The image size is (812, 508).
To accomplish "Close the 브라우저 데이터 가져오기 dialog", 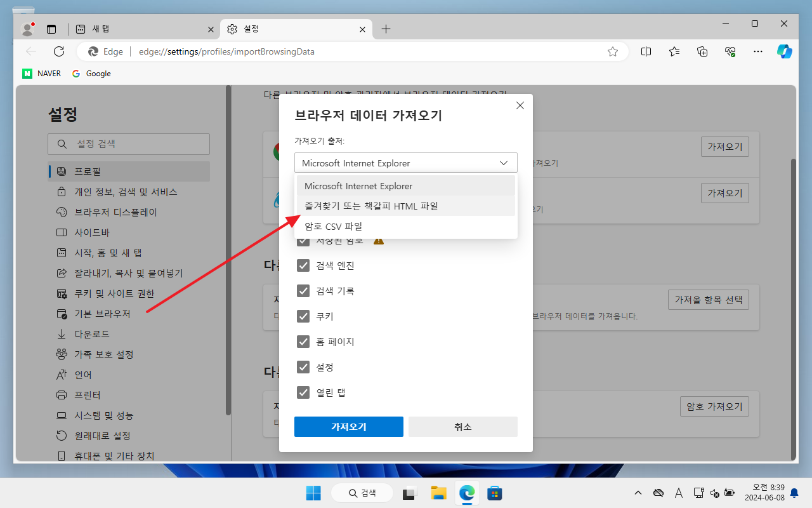I will coord(520,105).
